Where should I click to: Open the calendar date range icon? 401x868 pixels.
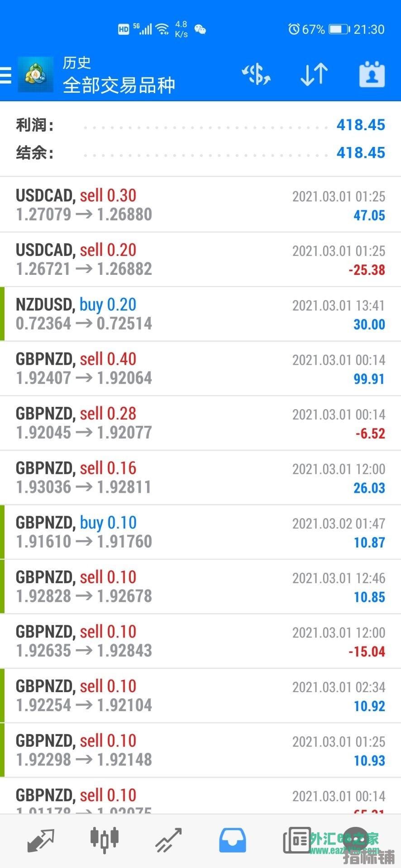pos(372,75)
